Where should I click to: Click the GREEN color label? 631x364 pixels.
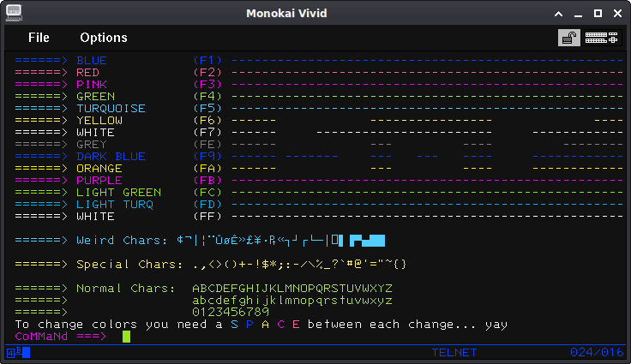(x=96, y=97)
